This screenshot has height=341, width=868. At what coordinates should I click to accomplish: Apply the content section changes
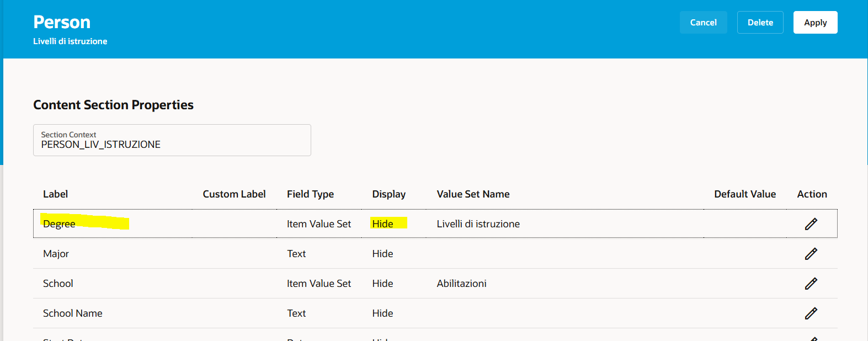(815, 23)
